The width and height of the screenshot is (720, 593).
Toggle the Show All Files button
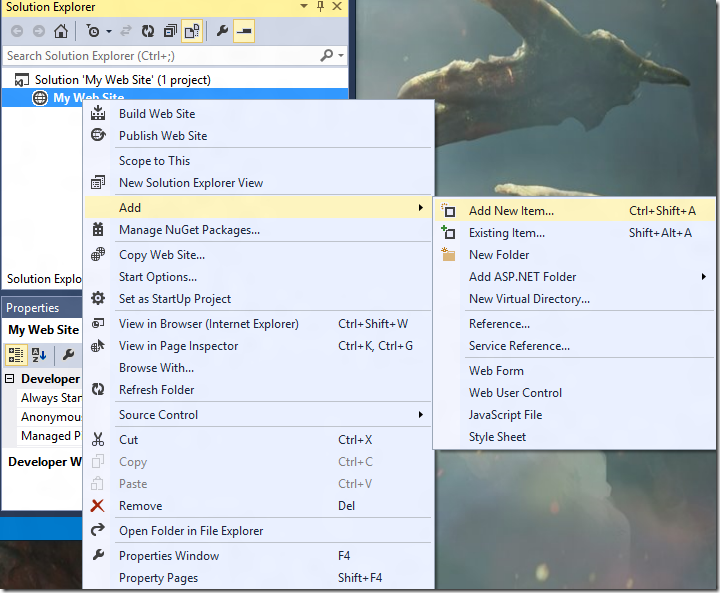point(192,31)
